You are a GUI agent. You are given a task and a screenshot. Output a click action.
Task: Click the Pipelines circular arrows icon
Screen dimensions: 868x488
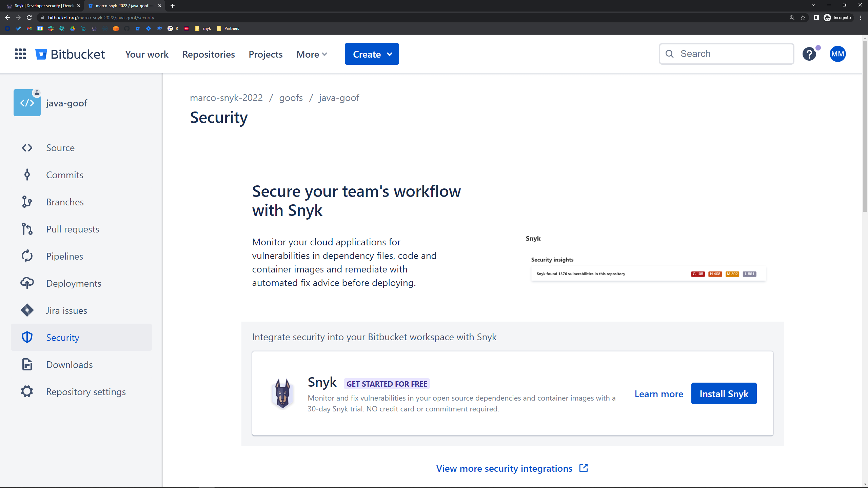tap(27, 256)
